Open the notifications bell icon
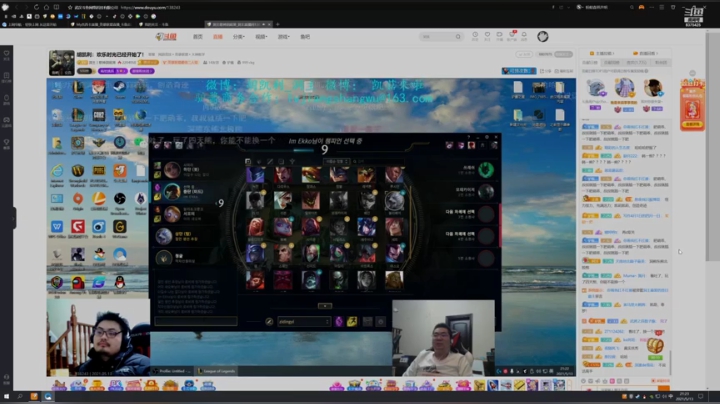The width and height of the screenshot is (720, 404). point(524,36)
